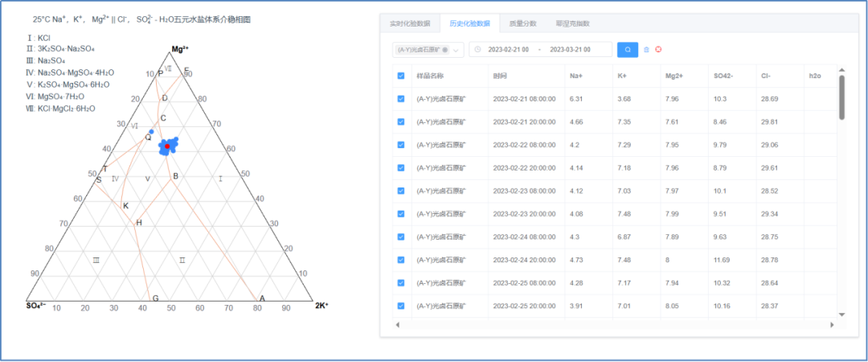Click the Mg²⁺ vertex label

click(181, 49)
